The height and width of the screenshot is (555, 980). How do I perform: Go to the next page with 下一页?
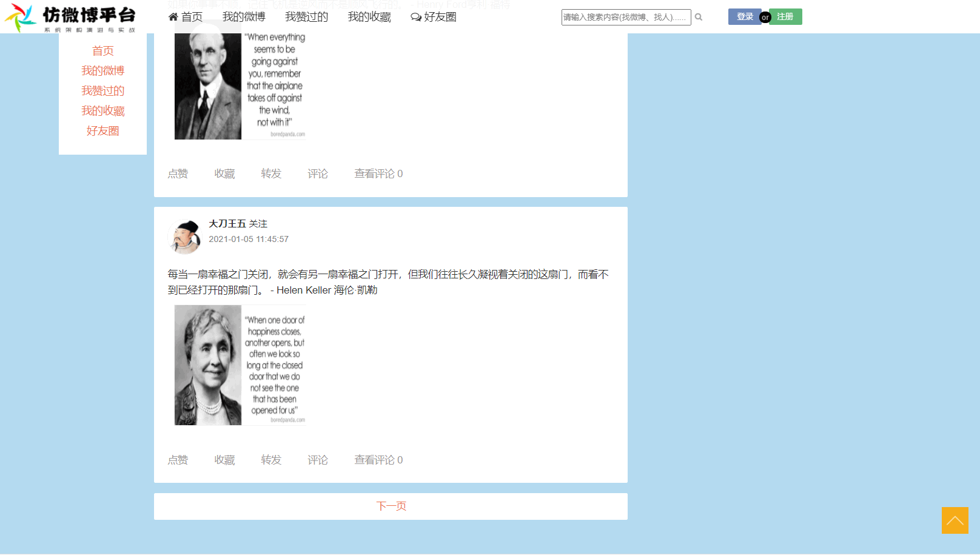391,506
